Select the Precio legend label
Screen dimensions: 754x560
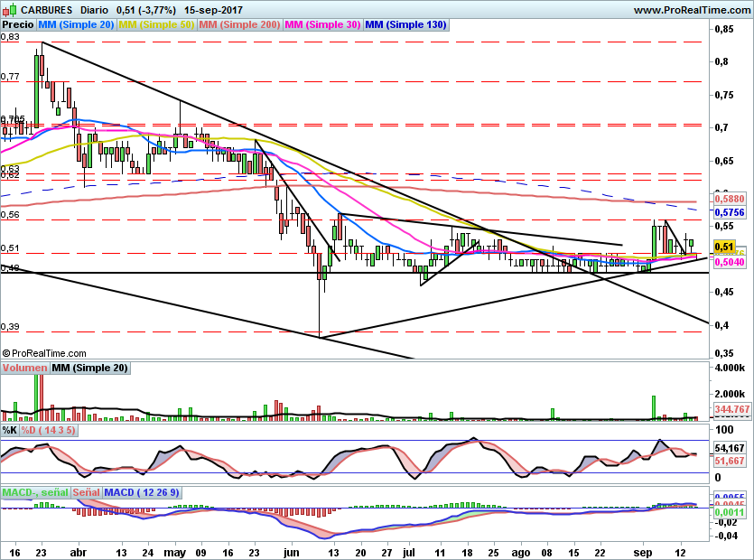[x=18, y=24]
